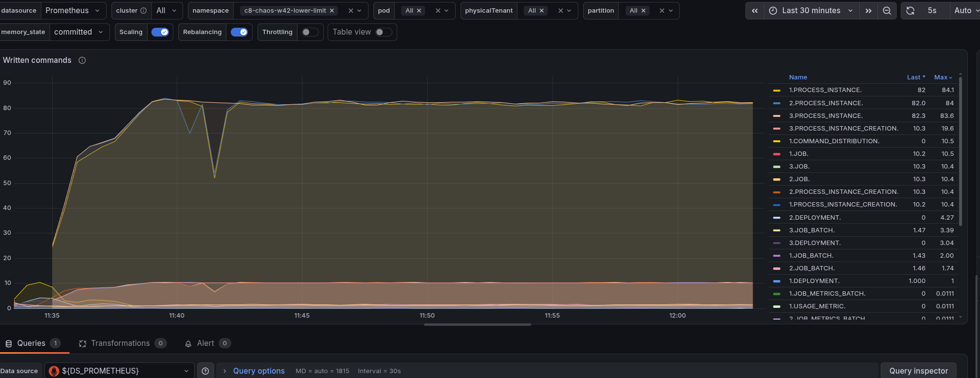
Task: Show the Written commands panel info icon
Action: [x=82, y=60]
